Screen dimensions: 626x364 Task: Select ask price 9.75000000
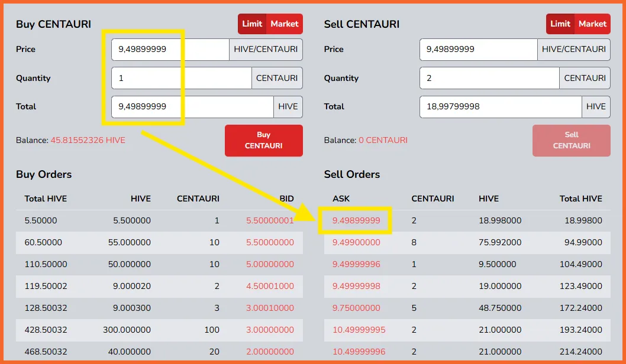[356, 308]
